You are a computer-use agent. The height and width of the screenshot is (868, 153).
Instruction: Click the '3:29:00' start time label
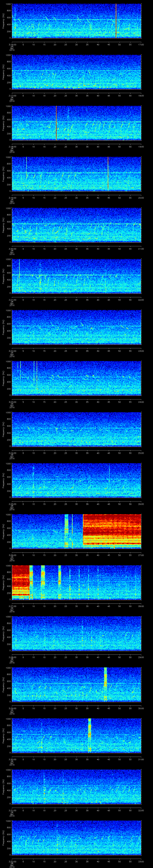[x=12, y=708]
